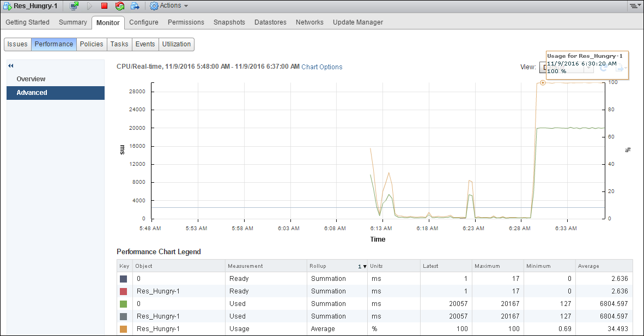This screenshot has width=644, height=336.
Task: Click the 6:28 AM time axis label
Action: [x=520, y=228]
